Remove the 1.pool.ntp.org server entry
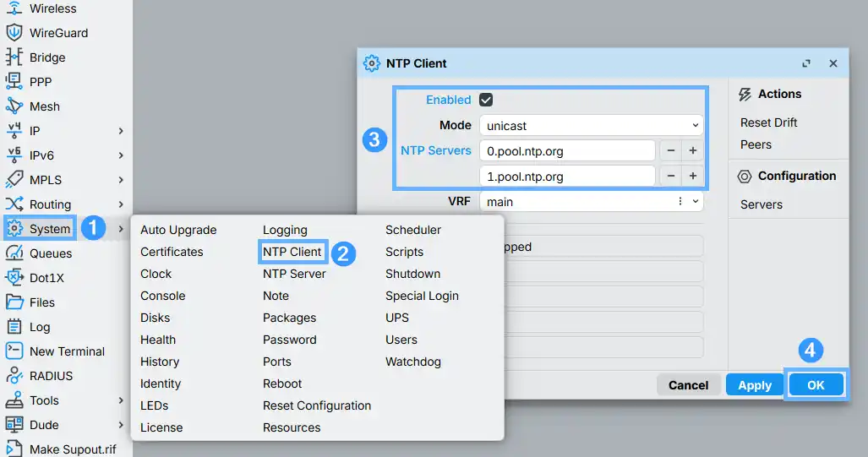Screen dimensions: 868x457 [x=671, y=176]
